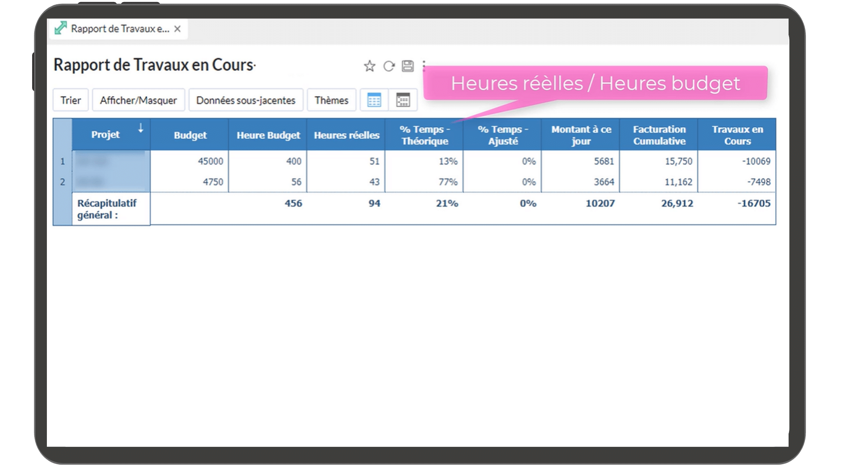Viewport: 868px width, 469px height.
Task: Click the total Montant 10207
Action: point(600,203)
